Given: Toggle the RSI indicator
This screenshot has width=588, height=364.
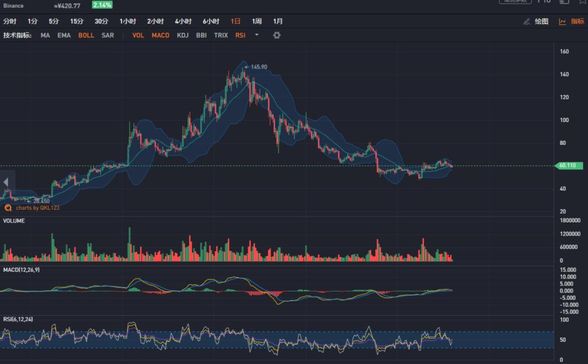Looking at the screenshot, I should click(240, 35).
